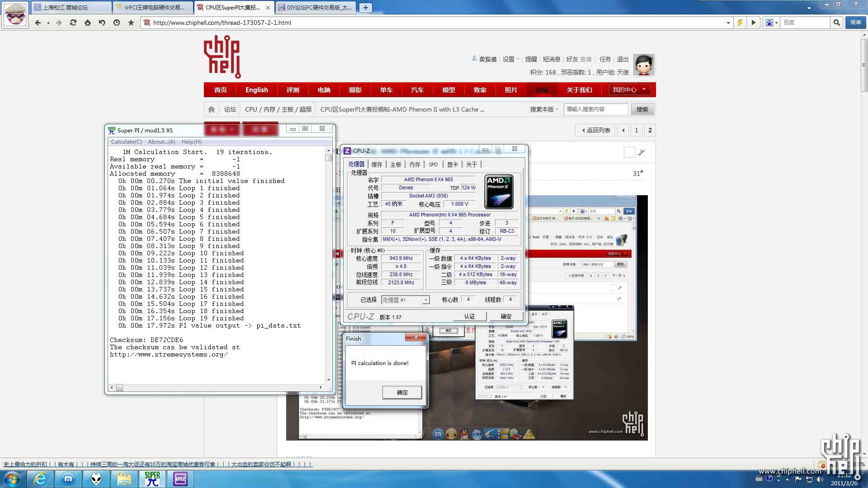Screen dimensions: 868x488
Task: Open About menu in Super PI
Action: pyautogui.click(x=161, y=141)
